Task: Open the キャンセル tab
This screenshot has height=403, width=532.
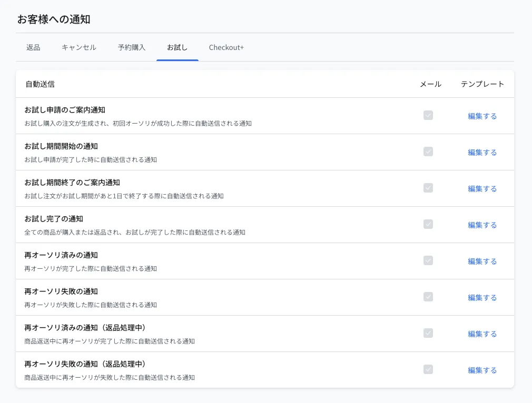Action: 79,47
